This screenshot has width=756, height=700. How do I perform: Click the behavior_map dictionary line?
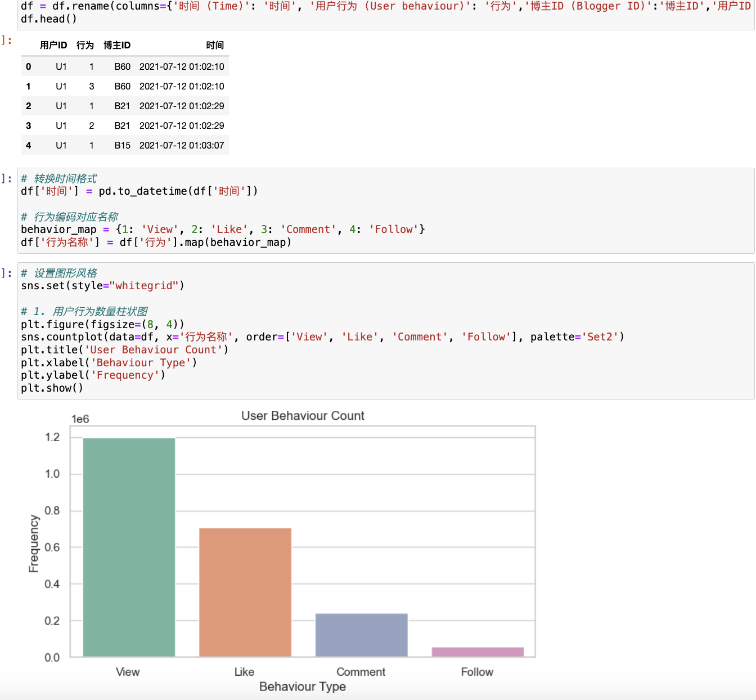tap(223, 230)
